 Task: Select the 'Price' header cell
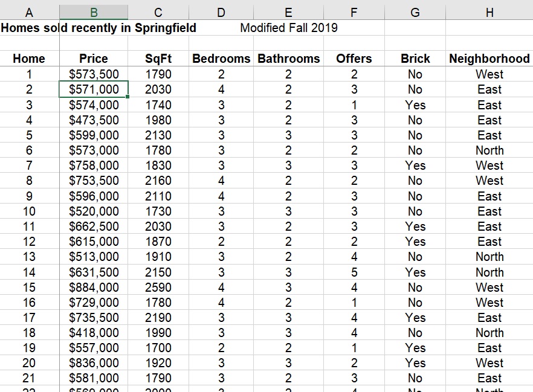click(94, 59)
